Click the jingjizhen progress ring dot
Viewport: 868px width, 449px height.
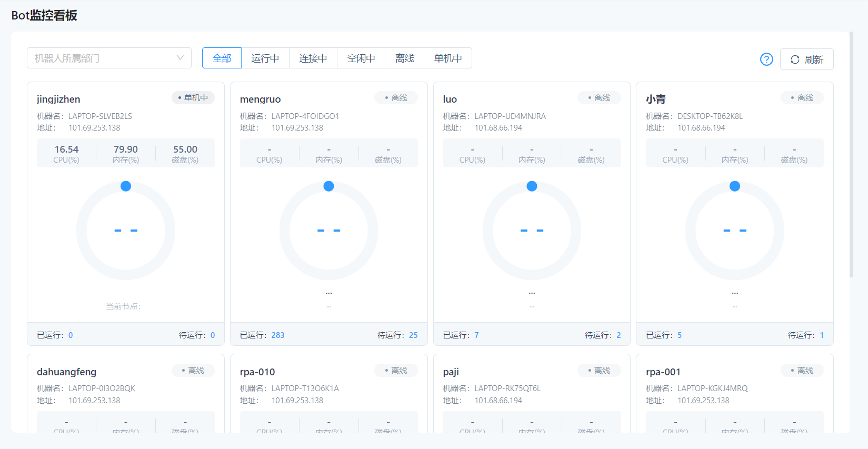point(126,186)
